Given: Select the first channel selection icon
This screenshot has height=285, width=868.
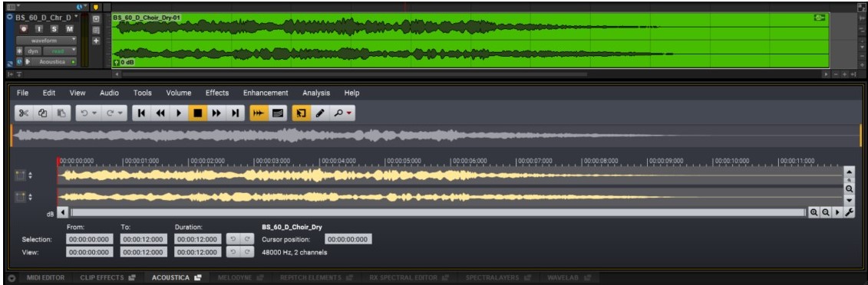Looking at the screenshot, I should (21, 175).
